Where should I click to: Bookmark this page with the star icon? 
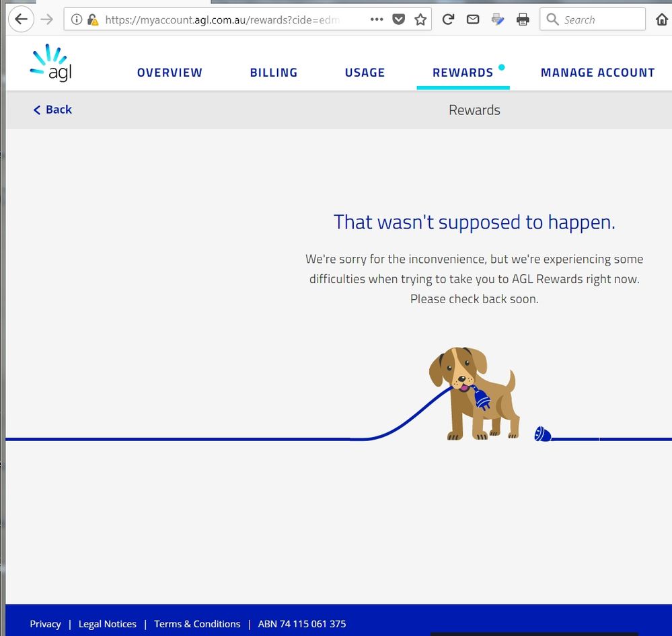[420, 19]
